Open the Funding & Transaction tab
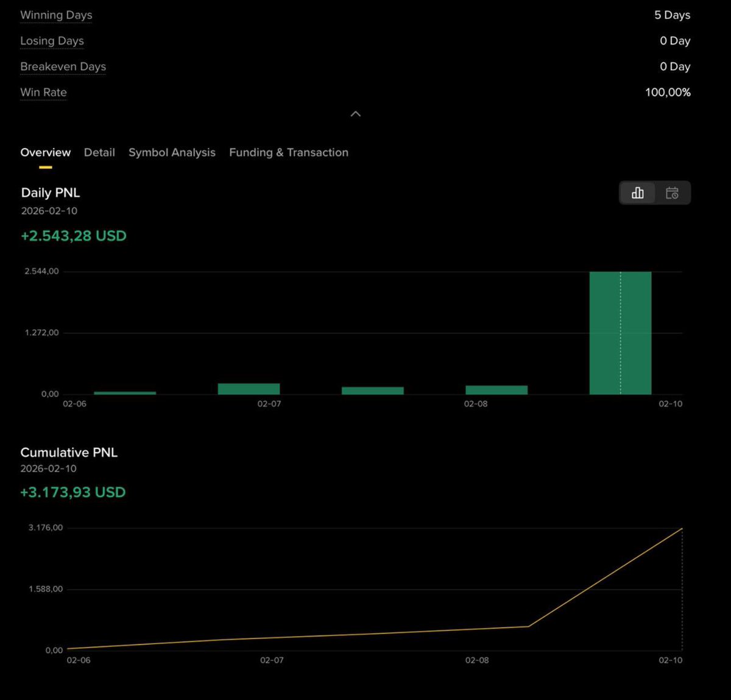 click(x=288, y=152)
